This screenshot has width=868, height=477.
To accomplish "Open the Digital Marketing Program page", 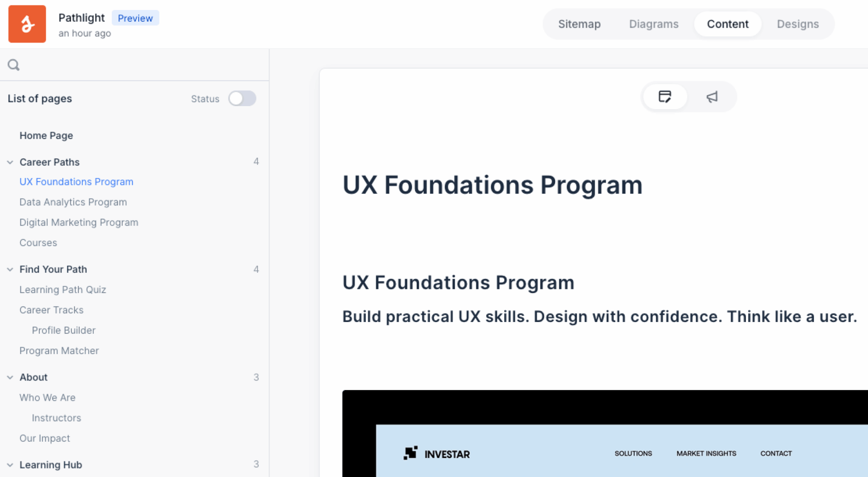I will (79, 222).
